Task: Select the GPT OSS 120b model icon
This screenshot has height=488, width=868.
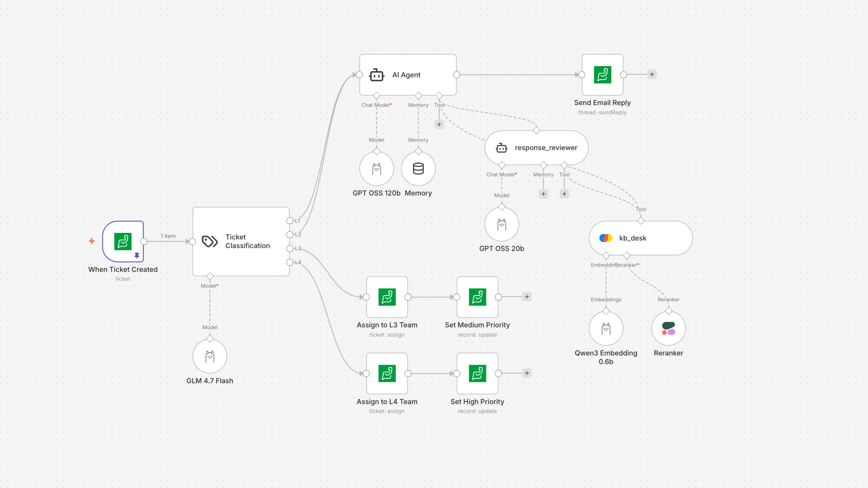Action: pos(376,169)
